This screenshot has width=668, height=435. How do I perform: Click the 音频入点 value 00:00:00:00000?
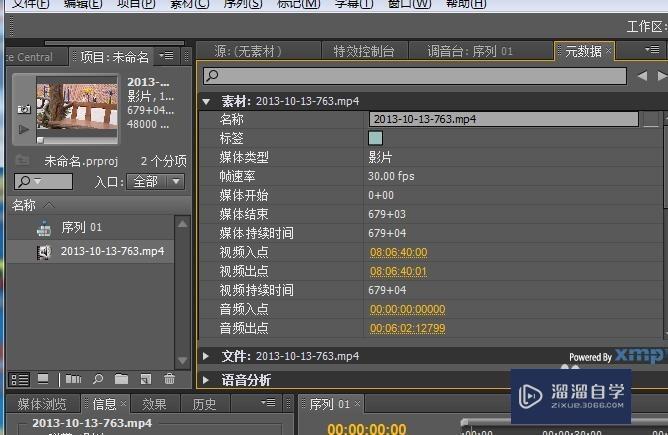(x=408, y=309)
